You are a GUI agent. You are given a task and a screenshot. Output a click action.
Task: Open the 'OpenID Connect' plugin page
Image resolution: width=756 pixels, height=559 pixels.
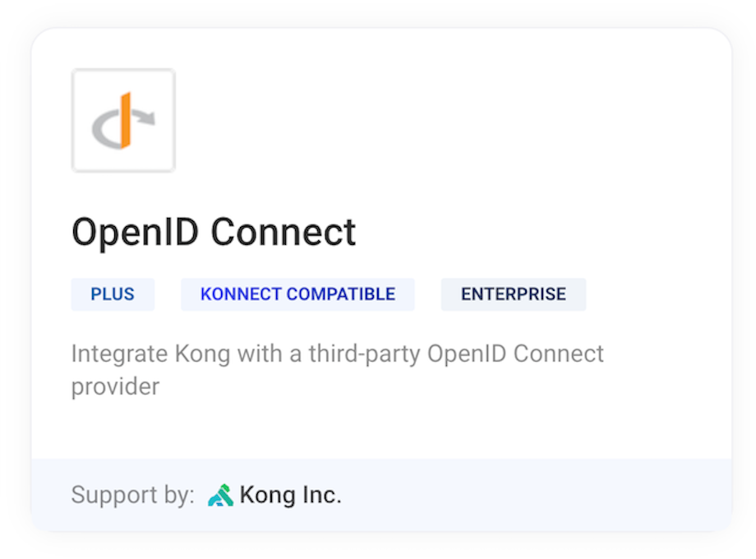point(214,232)
